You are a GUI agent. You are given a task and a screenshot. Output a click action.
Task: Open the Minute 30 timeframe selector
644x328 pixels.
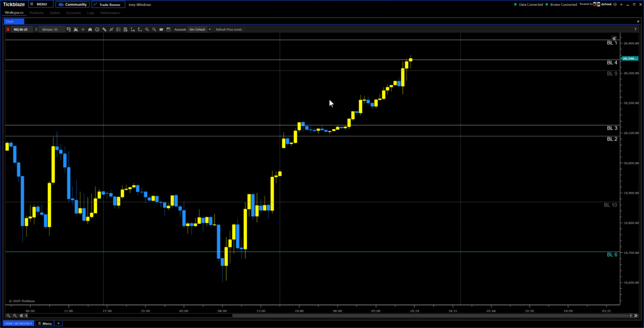click(x=52, y=29)
